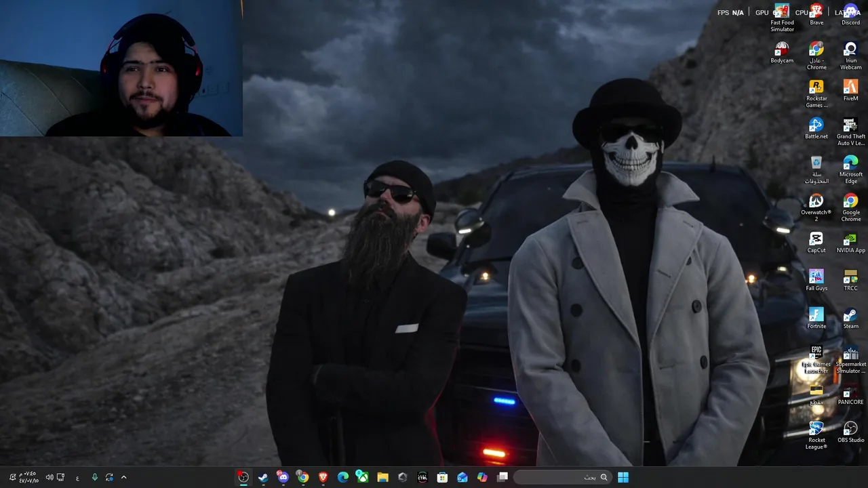Open the Windows Start menu

[x=623, y=477]
